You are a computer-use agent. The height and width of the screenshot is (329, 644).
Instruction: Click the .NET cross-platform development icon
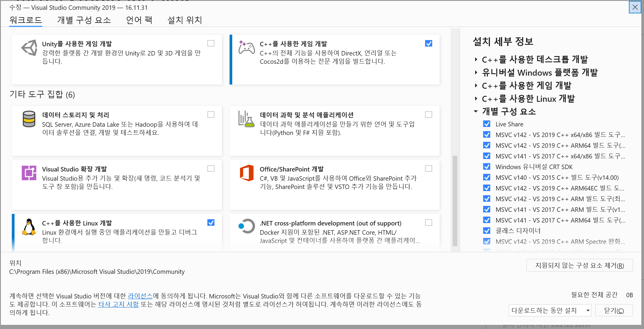tap(246, 226)
